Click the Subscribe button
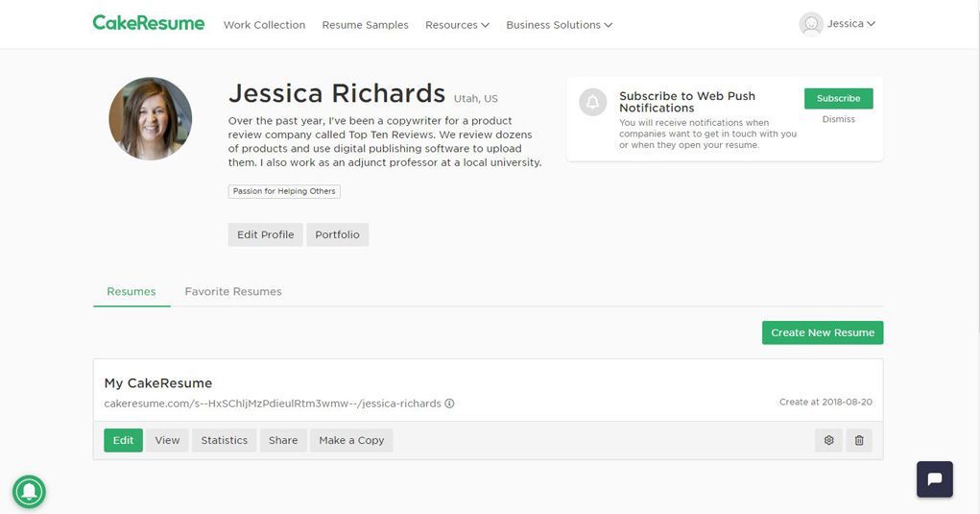The height and width of the screenshot is (514, 980). click(838, 98)
